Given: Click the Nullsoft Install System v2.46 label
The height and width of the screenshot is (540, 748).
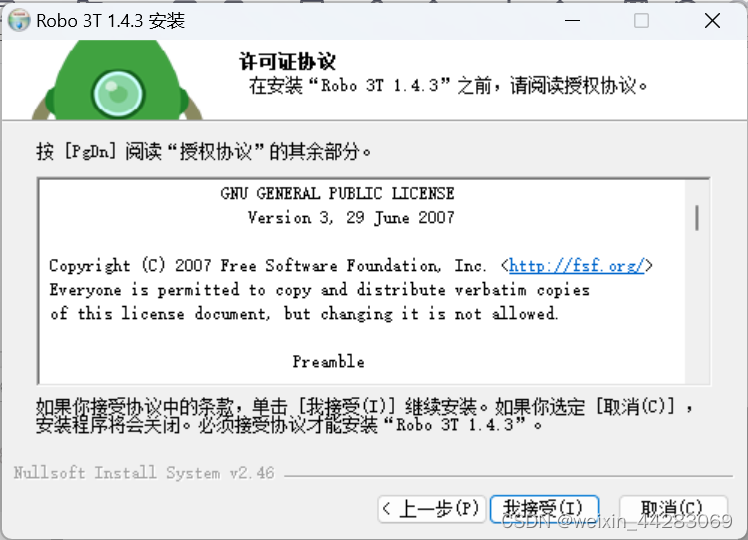Looking at the screenshot, I should pos(144,473).
